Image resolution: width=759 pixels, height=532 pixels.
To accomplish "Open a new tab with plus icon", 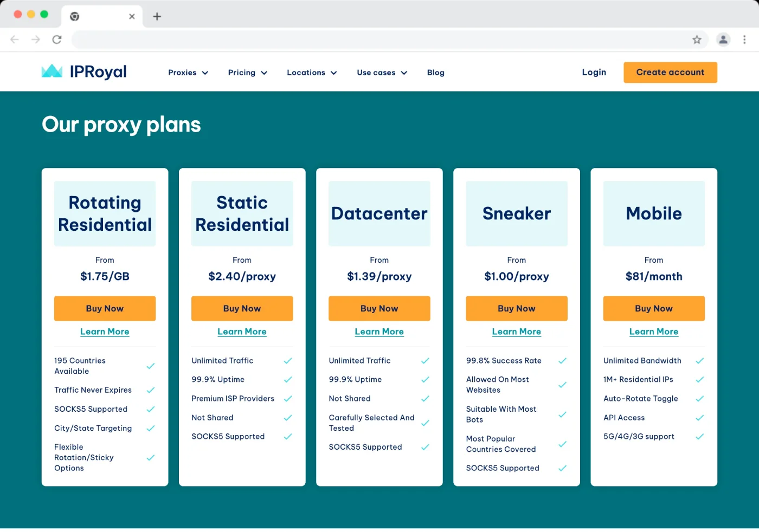I will 157,16.
